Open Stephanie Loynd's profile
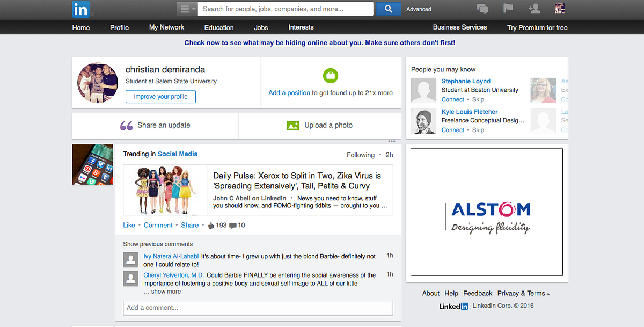This screenshot has height=327, width=644. pyautogui.click(x=466, y=81)
